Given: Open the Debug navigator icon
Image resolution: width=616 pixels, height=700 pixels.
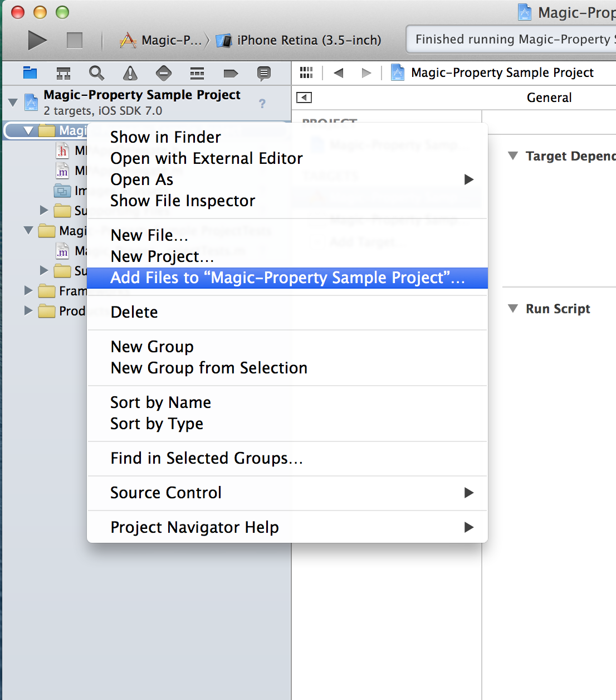Looking at the screenshot, I should point(197,73).
